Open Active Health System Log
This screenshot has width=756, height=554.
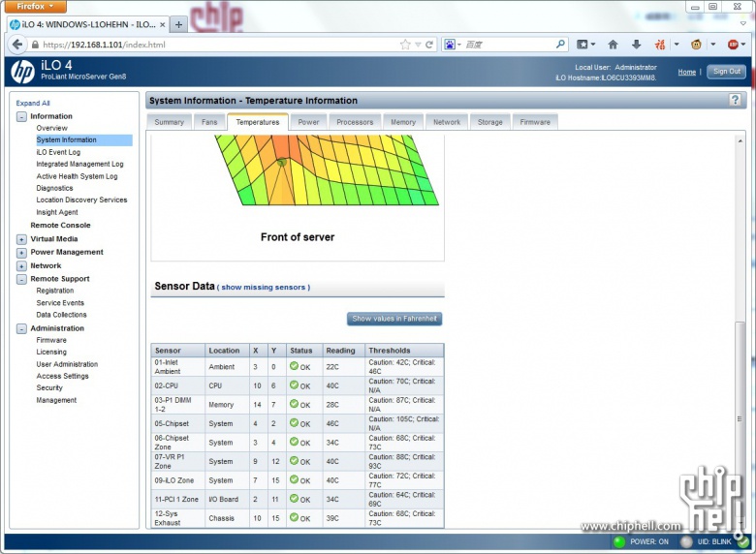click(78, 176)
